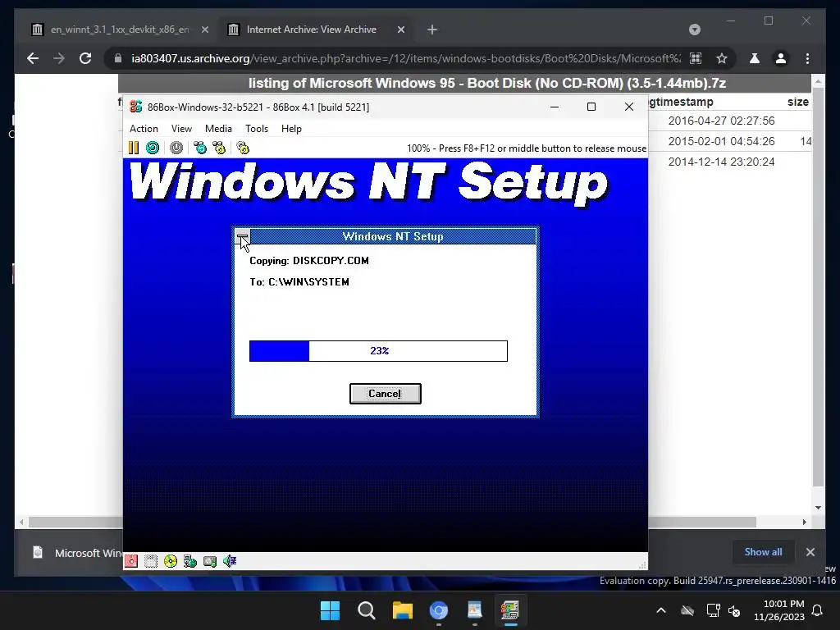Bookmark this page with the star icon
The height and width of the screenshot is (630, 840).
722,58
